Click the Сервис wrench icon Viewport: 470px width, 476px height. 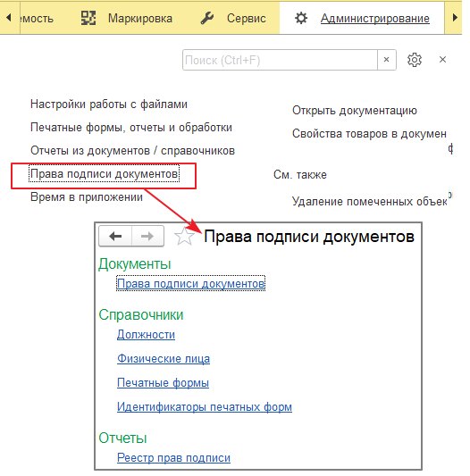click(x=207, y=19)
